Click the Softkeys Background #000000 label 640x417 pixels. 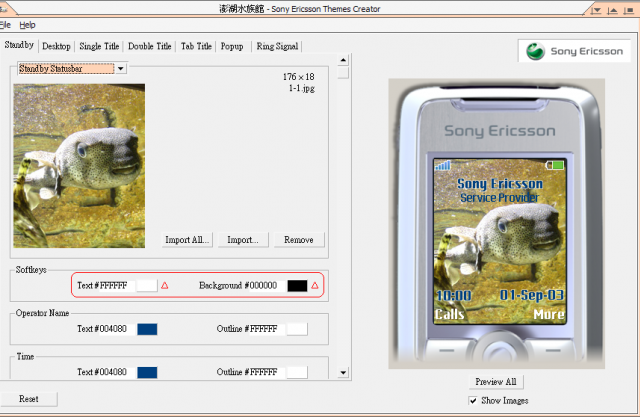click(x=238, y=286)
